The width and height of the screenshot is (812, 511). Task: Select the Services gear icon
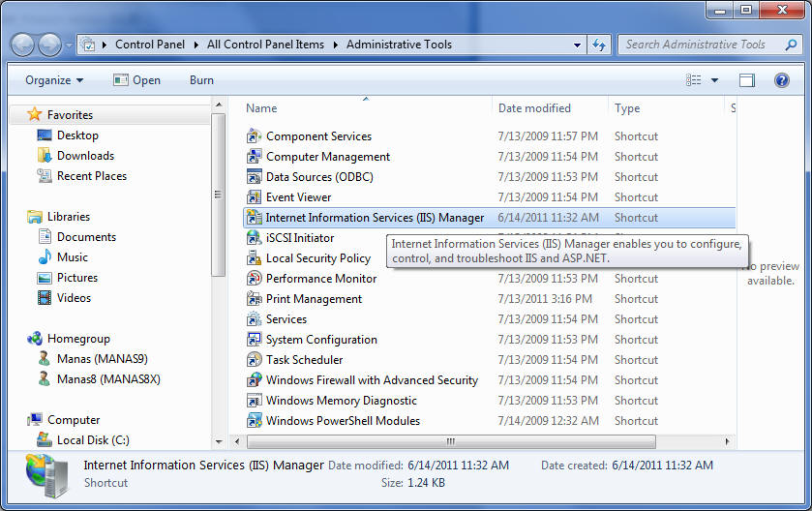coord(254,319)
